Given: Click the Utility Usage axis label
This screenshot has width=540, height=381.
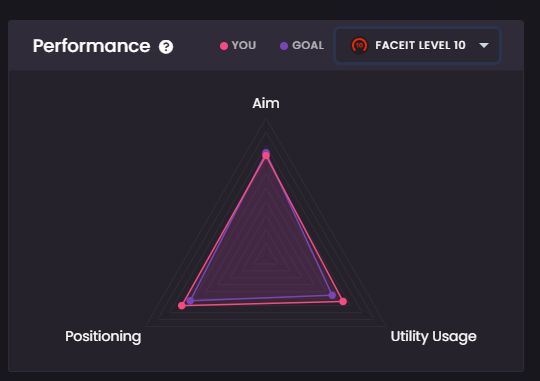Looking at the screenshot, I should (434, 336).
